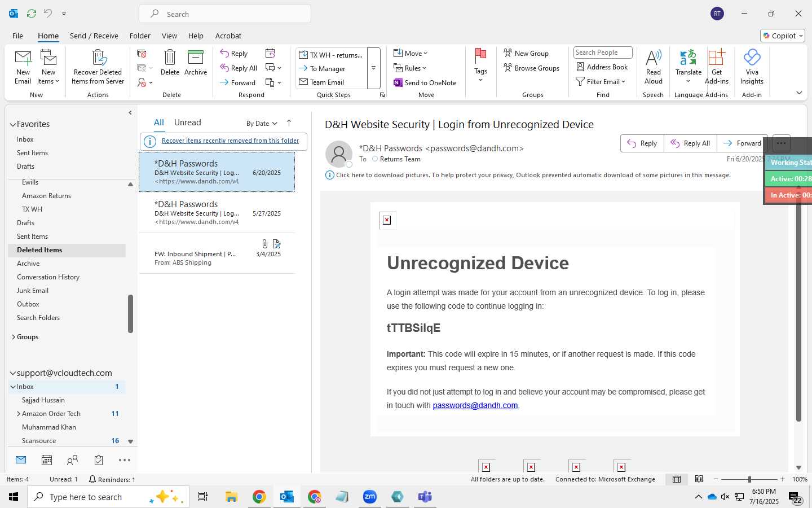The height and width of the screenshot is (508, 812).
Task: Switch to Reading view in status bar
Action: click(699, 479)
